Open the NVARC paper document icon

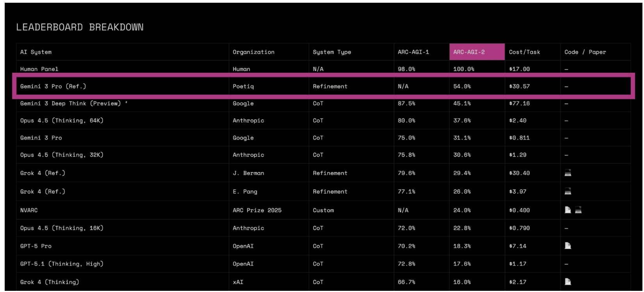click(568, 210)
